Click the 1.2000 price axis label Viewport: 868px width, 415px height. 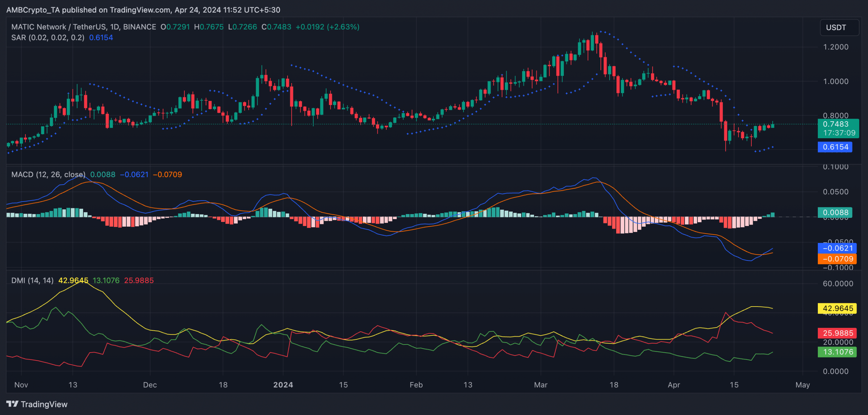[836, 47]
